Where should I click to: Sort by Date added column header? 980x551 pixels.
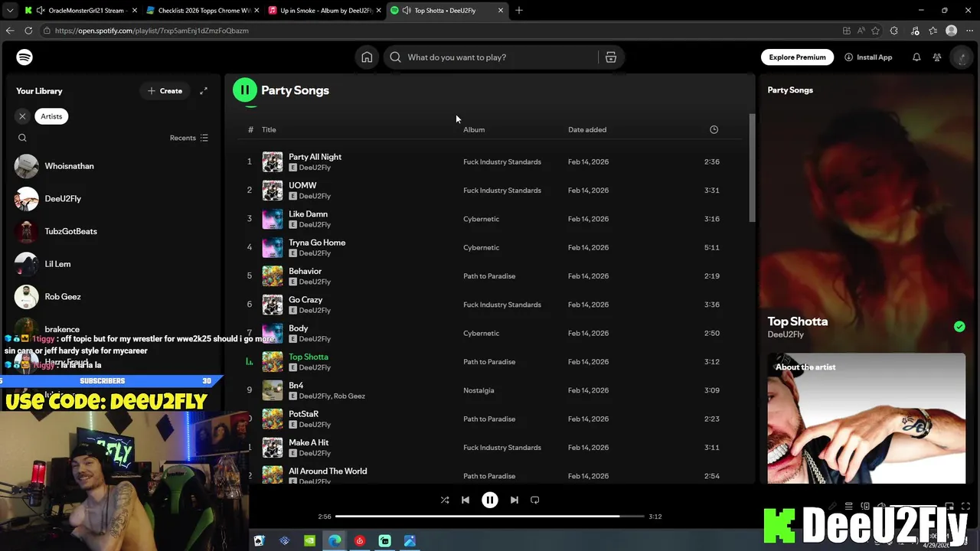click(x=587, y=129)
